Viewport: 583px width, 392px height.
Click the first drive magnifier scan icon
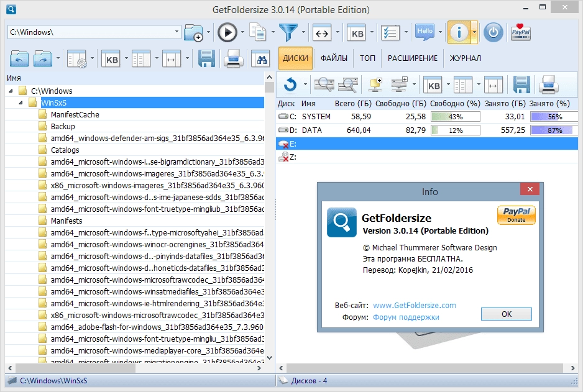point(324,84)
